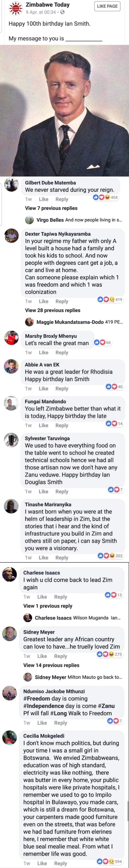Open the Ian Smith portrait photo
The image size is (129, 868).
point(64,110)
